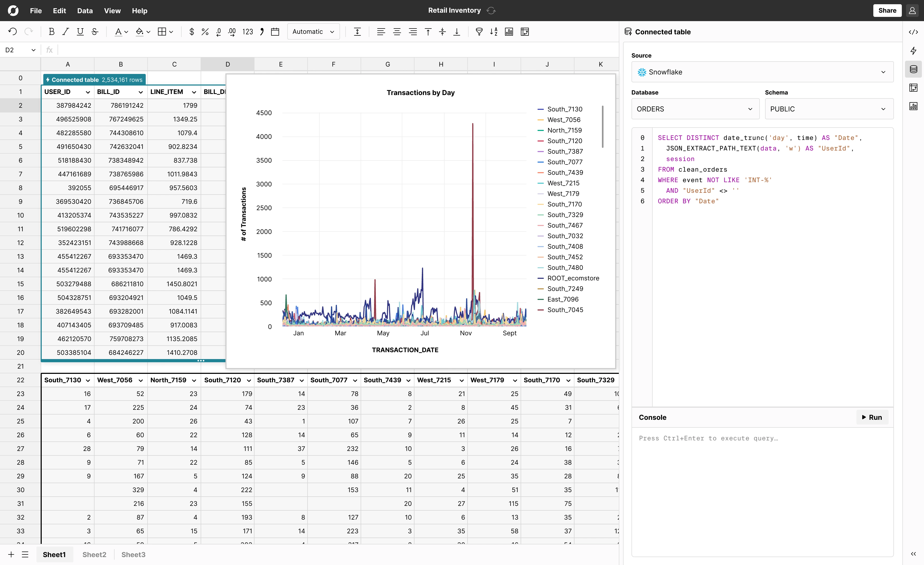The image size is (924, 565).
Task: Click the currency dollar format icon
Action: click(x=192, y=32)
